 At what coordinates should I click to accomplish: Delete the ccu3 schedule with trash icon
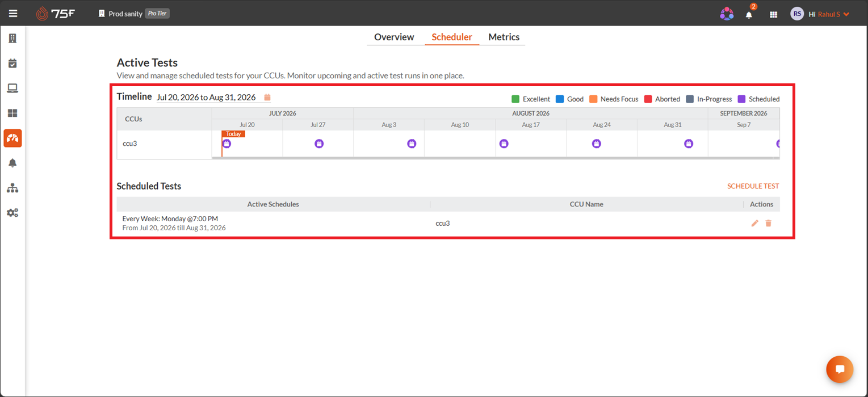768,223
